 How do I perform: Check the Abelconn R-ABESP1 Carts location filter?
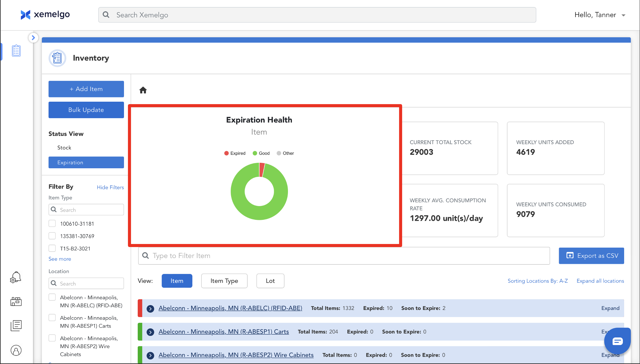[52, 318]
